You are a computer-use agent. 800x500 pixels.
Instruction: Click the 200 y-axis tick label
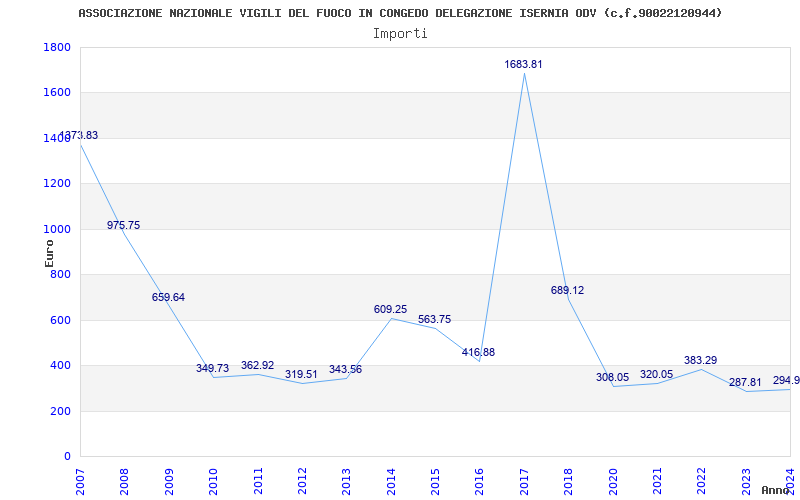point(60,411)
